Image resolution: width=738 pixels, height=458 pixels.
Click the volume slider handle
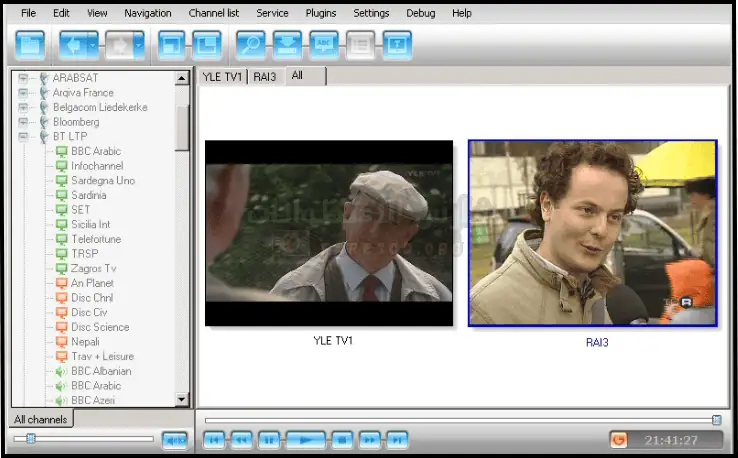(31, 438)
